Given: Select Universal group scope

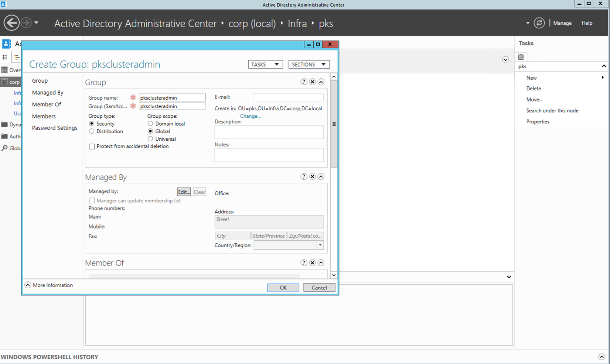Looking at the screenshot, I should coord(150,139).
